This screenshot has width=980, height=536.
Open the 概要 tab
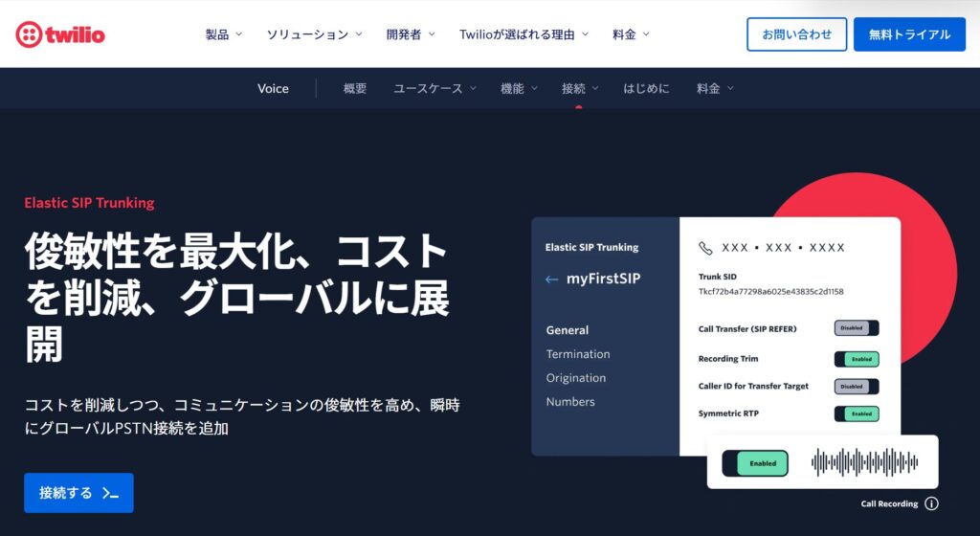coord(355,89)
